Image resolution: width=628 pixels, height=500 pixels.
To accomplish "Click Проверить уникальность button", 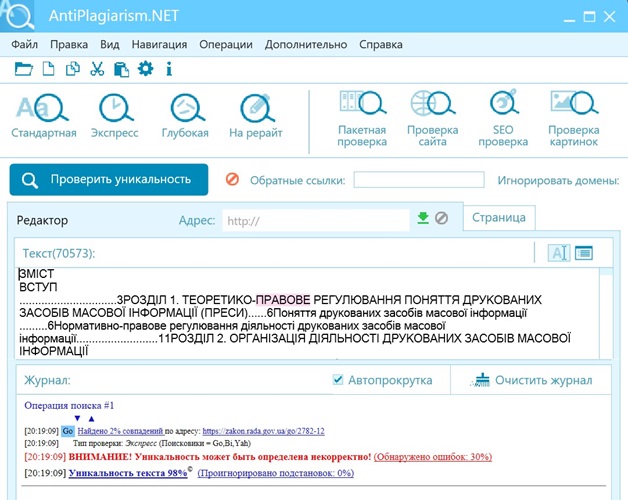I will point(109,179).
